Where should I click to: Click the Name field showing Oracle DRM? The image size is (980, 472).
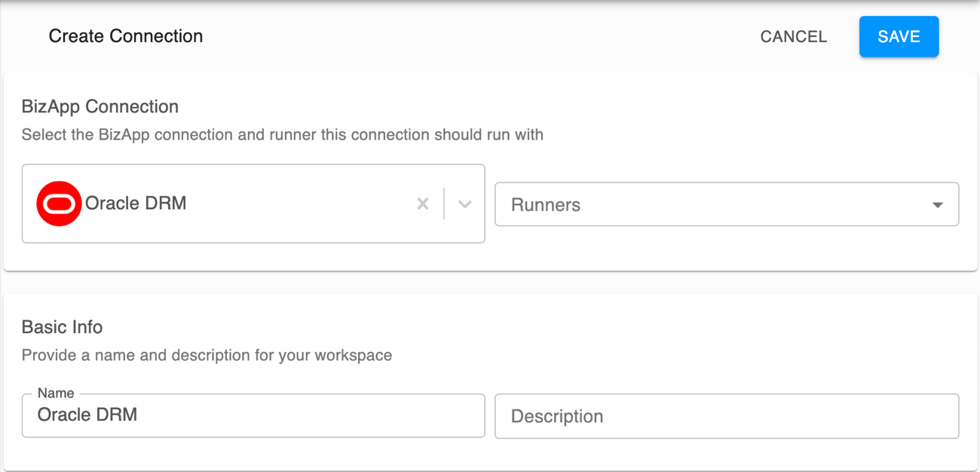tap(253, 415)
